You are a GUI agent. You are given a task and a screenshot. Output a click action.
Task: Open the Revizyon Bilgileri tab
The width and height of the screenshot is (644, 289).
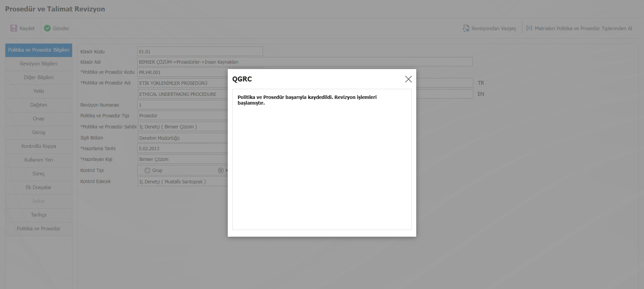click(x=39, y=64)
